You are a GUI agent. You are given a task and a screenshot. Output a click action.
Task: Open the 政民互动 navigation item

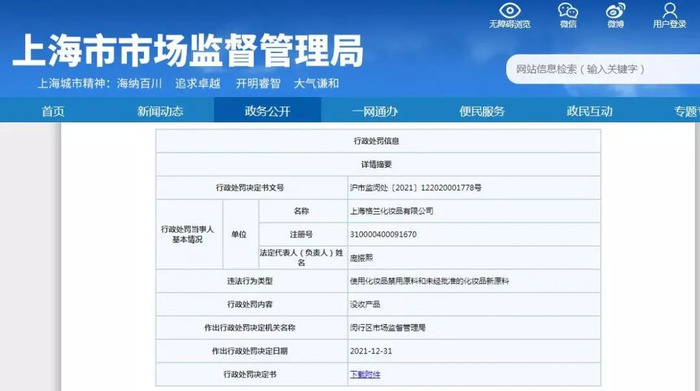(589, 111)
